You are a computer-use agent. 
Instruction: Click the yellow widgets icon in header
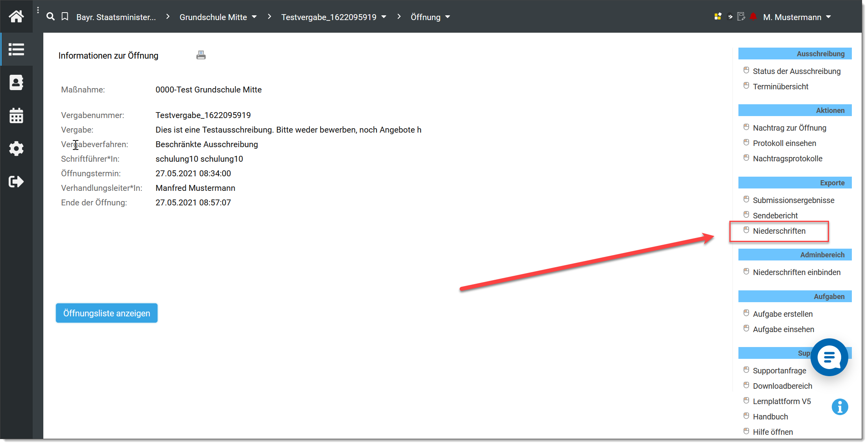tap(718, 17)
